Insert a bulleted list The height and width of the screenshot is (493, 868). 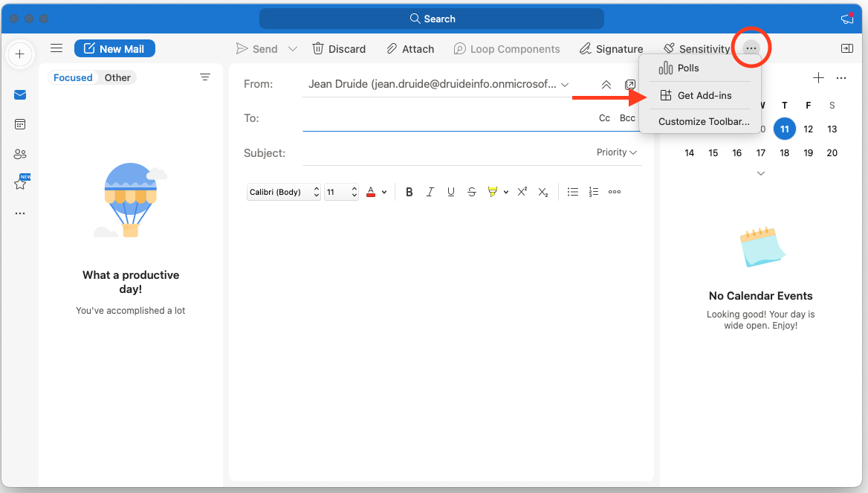click(x=572, y=192)
